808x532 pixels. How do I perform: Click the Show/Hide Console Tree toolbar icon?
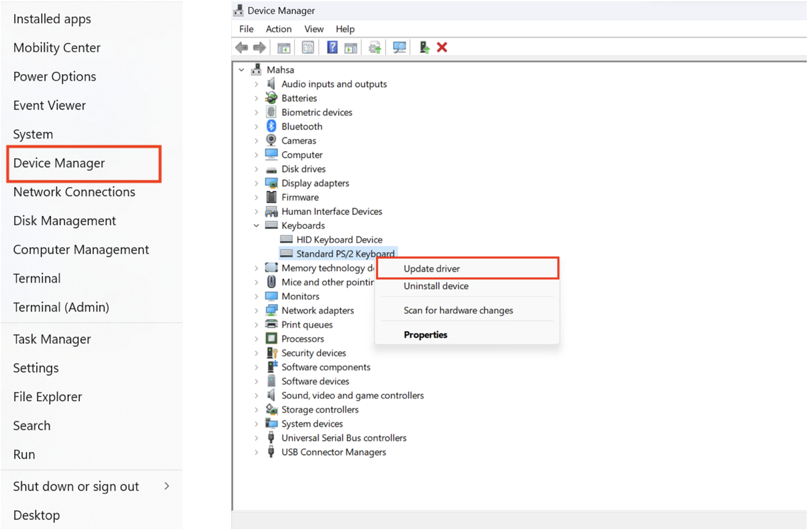pyautogui.click(x=284, y=47)
